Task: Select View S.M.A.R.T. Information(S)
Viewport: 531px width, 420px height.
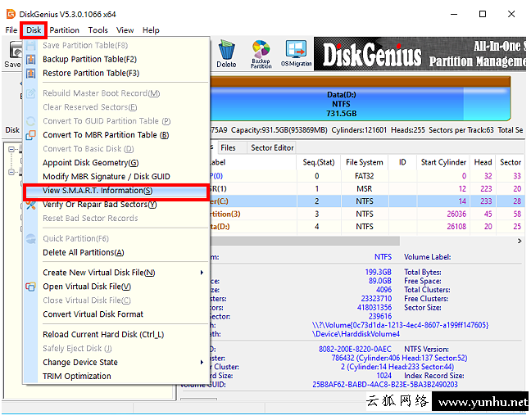Action: click(x=98, y=191)
